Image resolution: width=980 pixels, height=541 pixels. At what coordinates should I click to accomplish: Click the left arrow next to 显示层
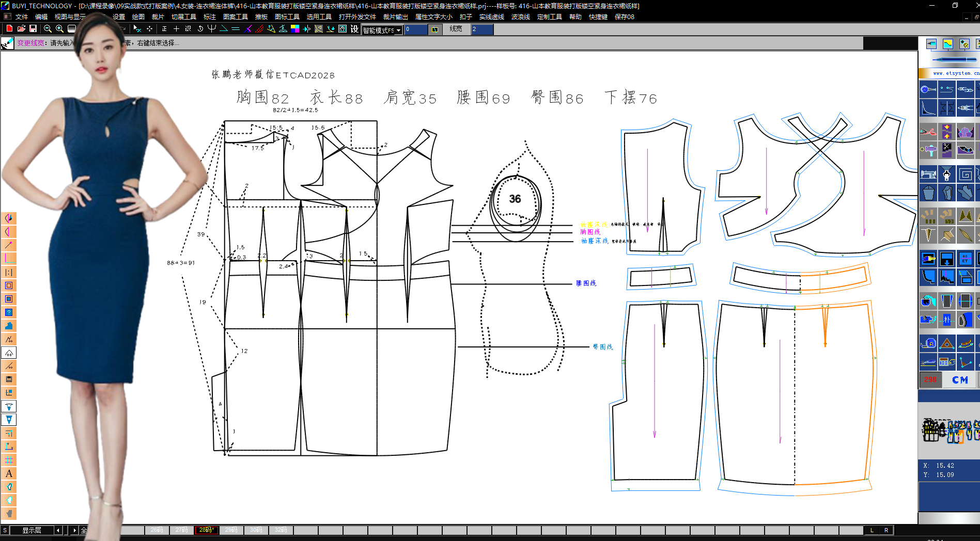(x=58, y=530)
